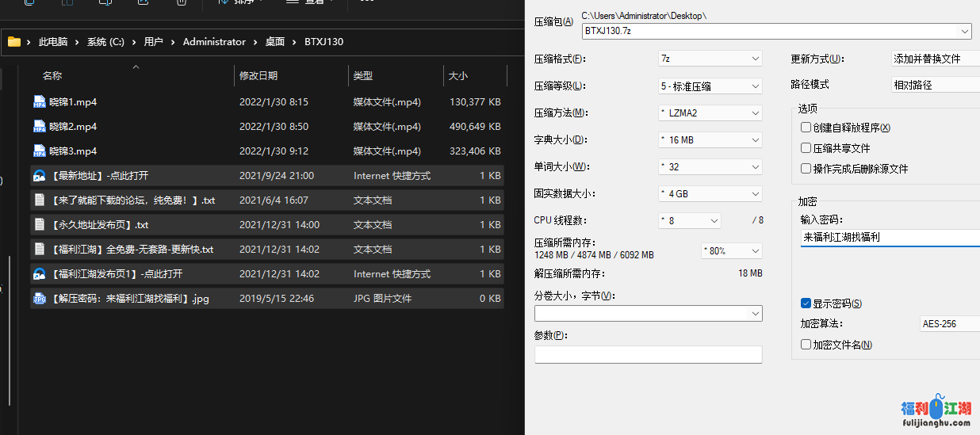Viewport: 980px width, 435px height.
Task: Click the 晓锦3.mp4 media file icon
Action: 40,151
